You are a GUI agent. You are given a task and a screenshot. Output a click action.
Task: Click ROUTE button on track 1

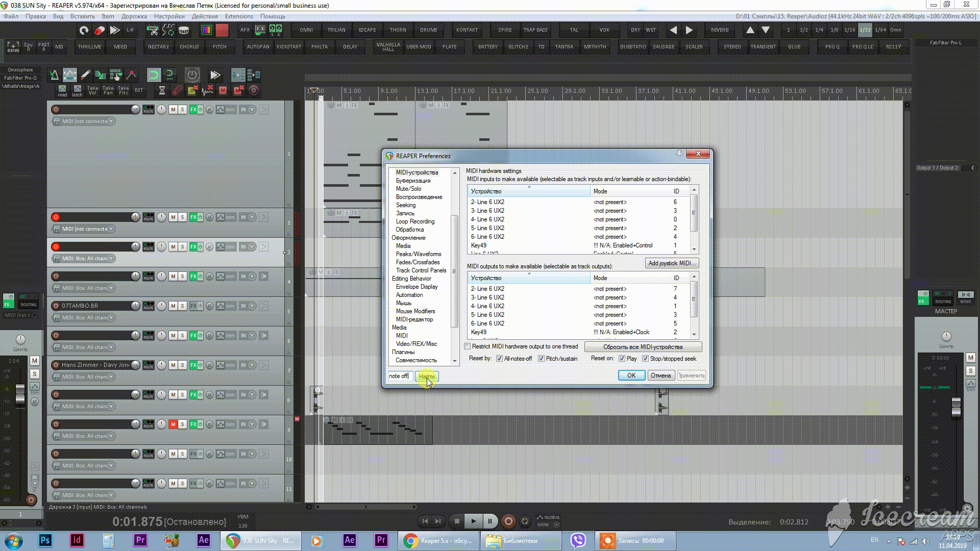148,110
